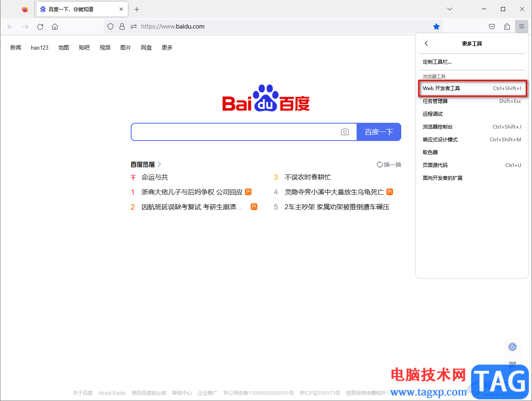Click the Firefox view icon
This screenshot has width=532, height=401.
click(x=25, y=9)
